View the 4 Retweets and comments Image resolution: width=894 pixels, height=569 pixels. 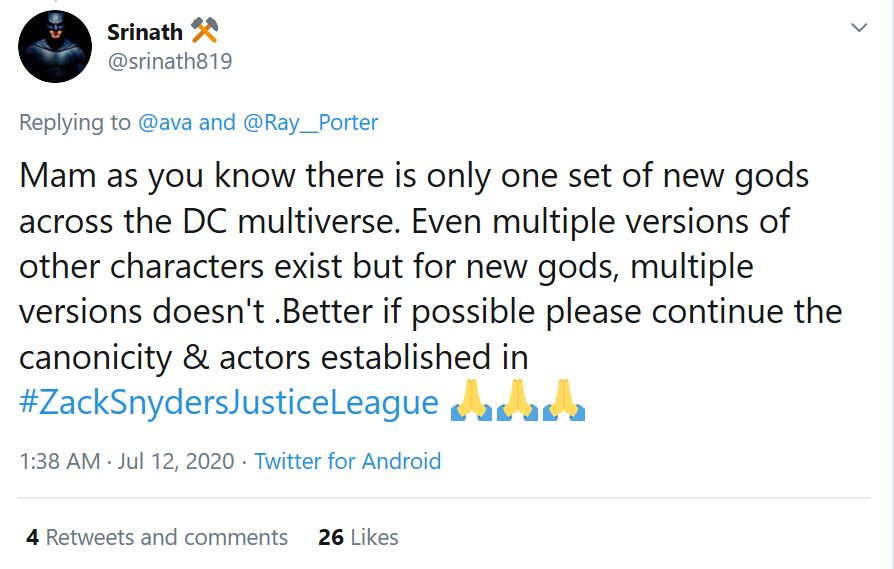[x=157, y=537]
